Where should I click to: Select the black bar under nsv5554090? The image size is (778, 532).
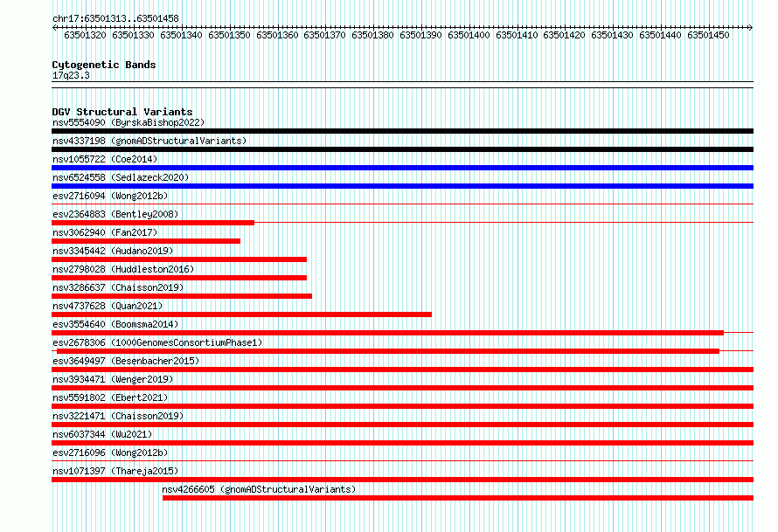point(402,131)
